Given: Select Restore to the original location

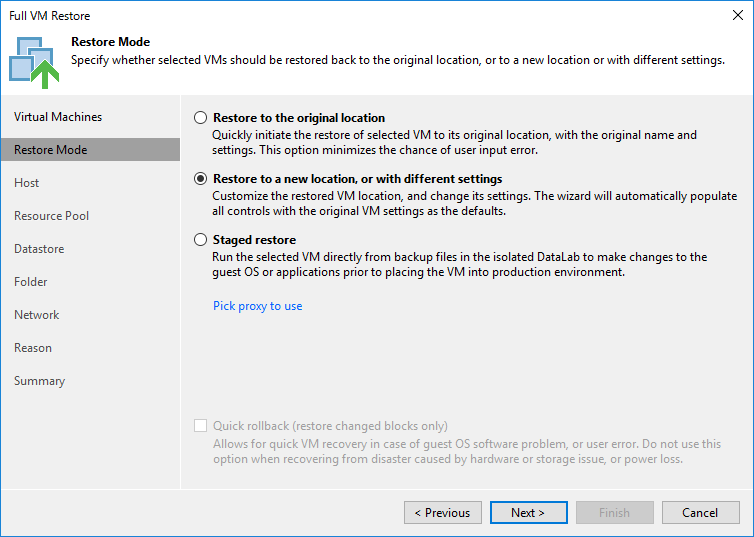Looking at the screenshot, I should pyautogui.click(x=201, y=118).
